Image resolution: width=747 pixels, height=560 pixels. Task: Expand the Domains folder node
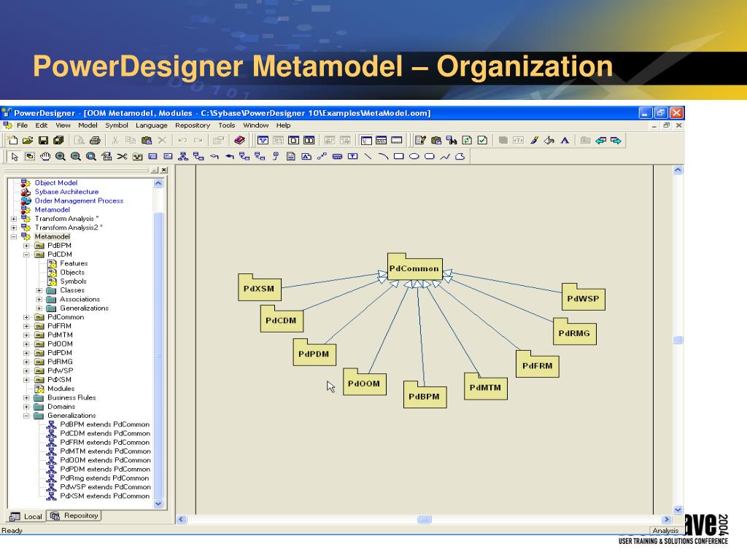coord(27,407)
